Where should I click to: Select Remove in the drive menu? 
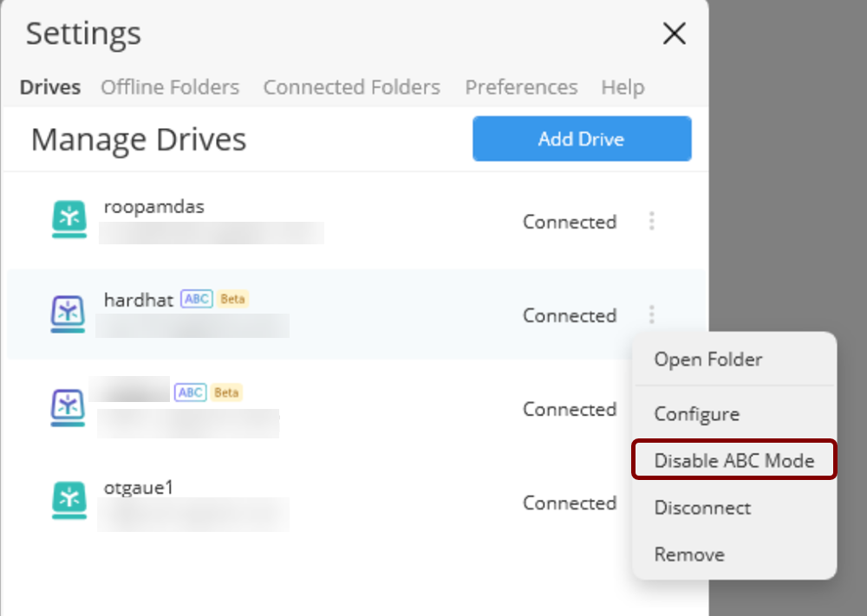click(688, 554)
